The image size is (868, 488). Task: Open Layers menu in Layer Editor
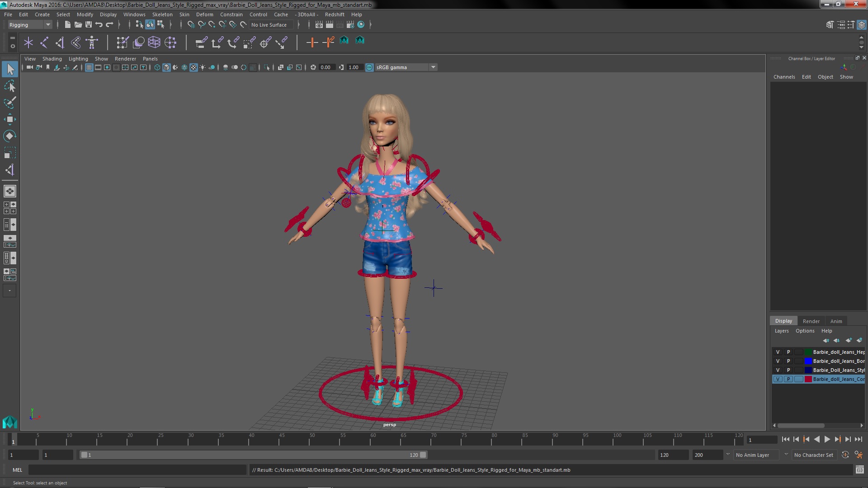click(781, 331)
